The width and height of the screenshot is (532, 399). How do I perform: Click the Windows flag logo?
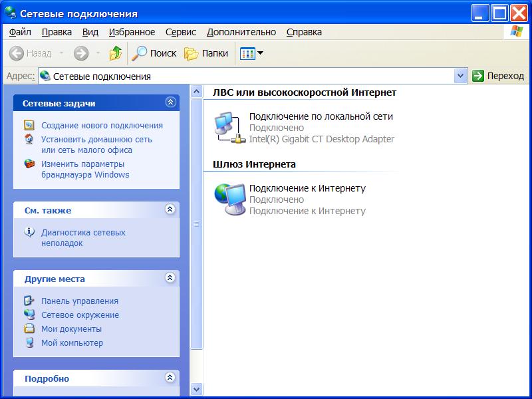point(517,31)
